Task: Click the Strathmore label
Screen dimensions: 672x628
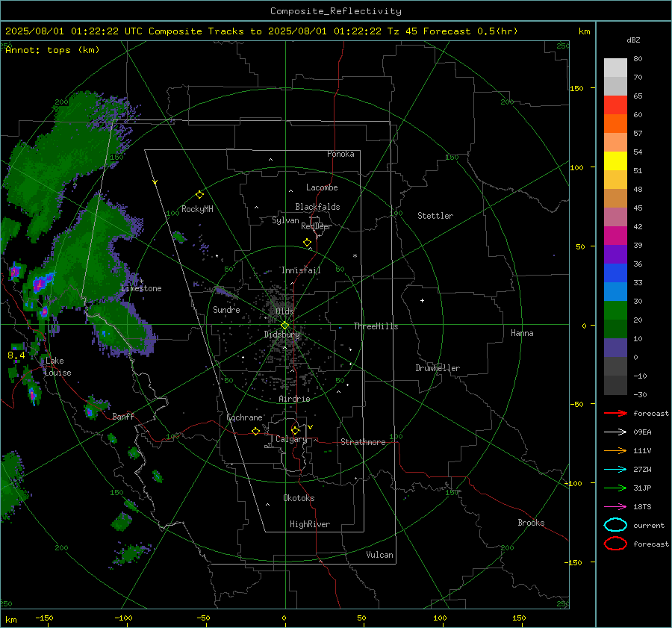Action: (x=363, y=442)
